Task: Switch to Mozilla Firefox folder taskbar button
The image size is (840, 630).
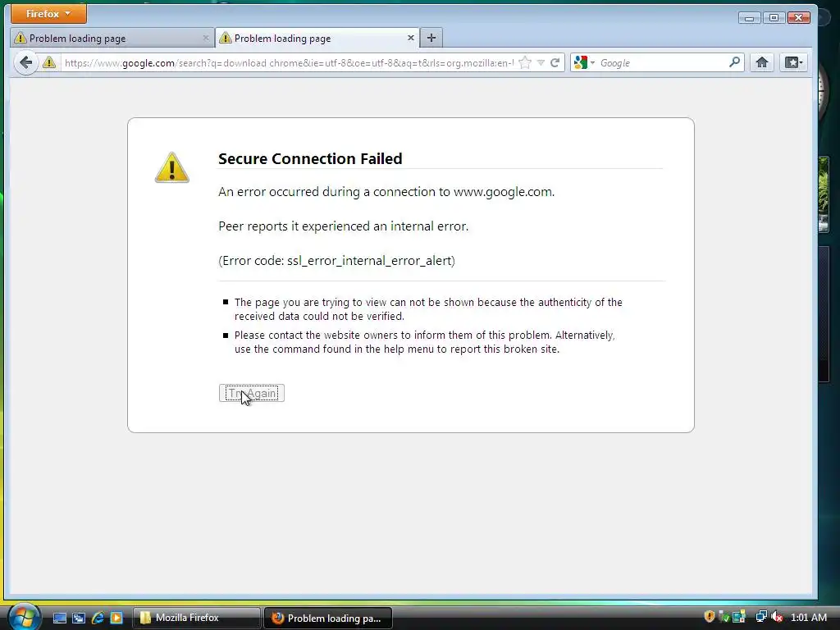Action: click(x=196, y=618)
